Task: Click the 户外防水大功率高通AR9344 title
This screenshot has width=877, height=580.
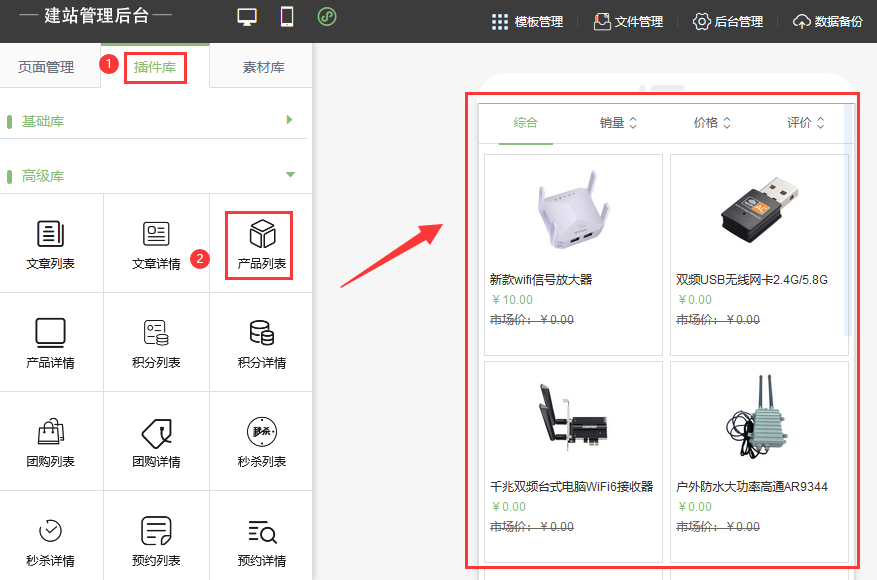Action: coord(752,487)
